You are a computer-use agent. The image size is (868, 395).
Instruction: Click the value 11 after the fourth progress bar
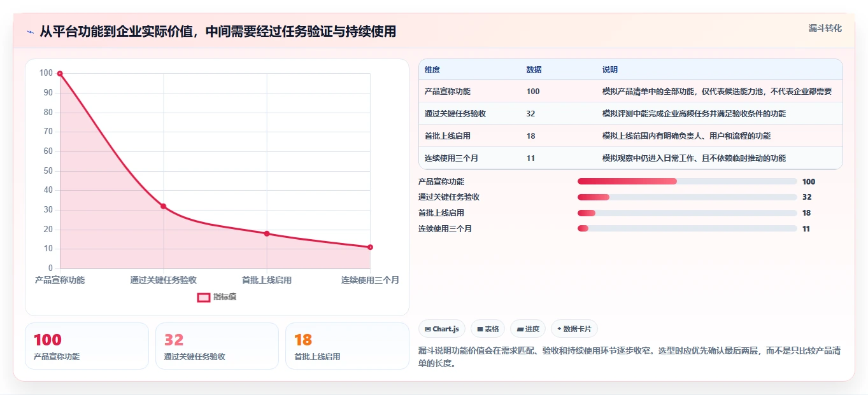806,229
